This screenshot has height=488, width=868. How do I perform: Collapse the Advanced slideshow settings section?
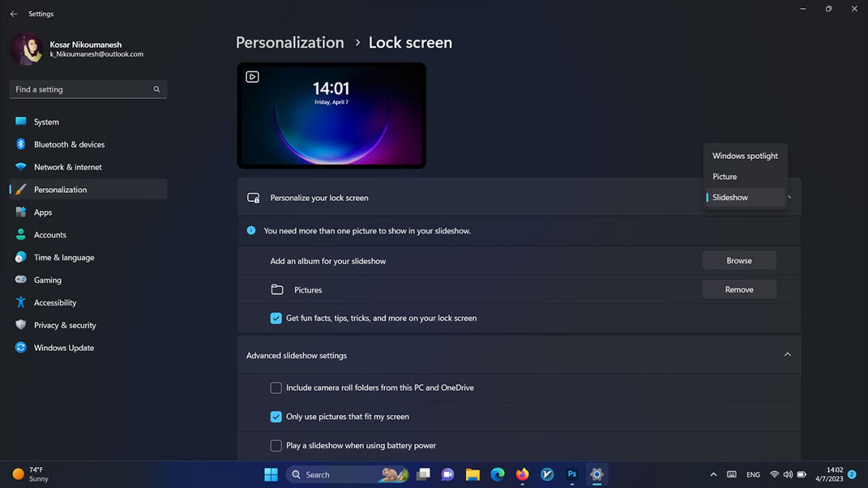(787, 355)
